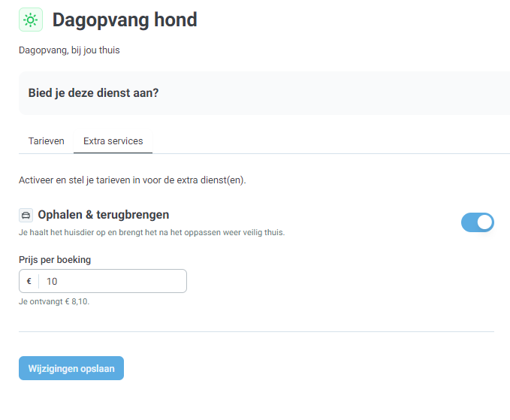Viewport: 510px width, 420px height.
Task: Disable the Ophalen & terugbrengen switch
Action: (478, 222)
